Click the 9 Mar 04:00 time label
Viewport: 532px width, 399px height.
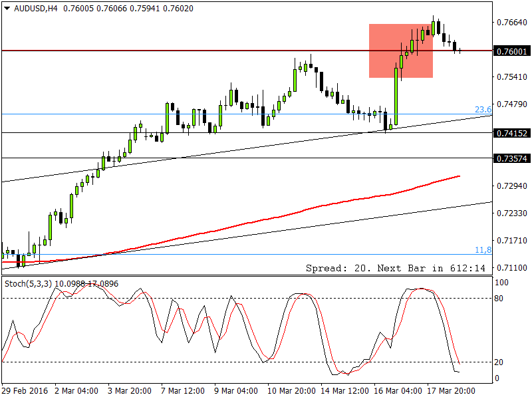236,391
